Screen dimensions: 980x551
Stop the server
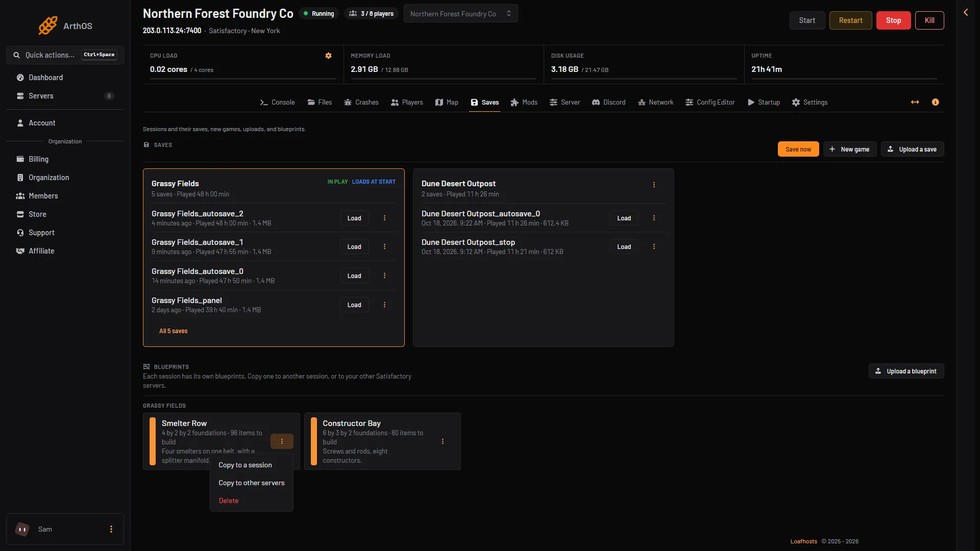click(893, 20)
